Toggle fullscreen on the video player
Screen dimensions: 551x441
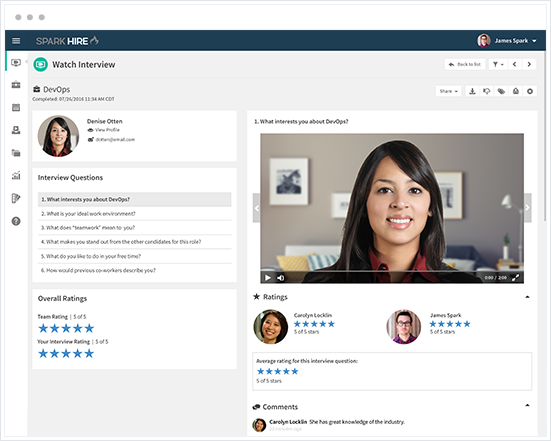516,278
